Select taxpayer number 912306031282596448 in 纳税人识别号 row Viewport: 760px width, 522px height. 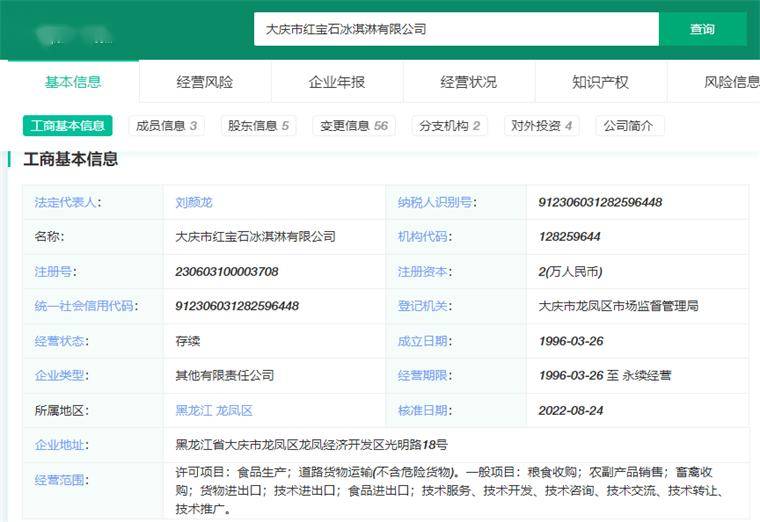click(600, 202)
